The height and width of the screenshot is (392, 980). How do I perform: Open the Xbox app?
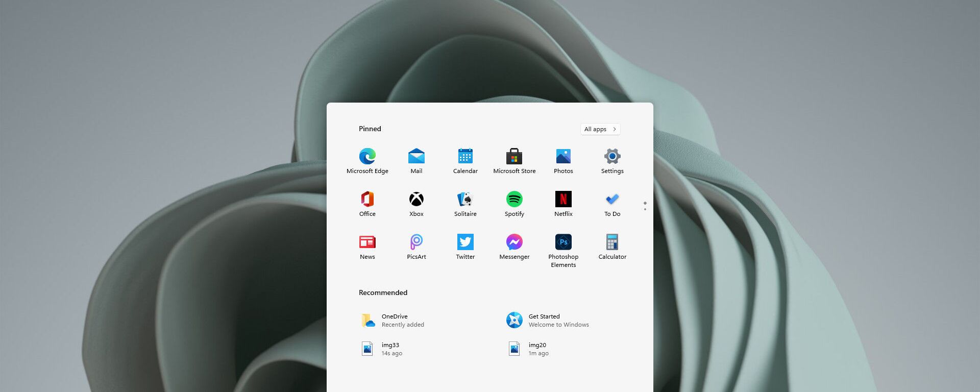tap(416, 204)
